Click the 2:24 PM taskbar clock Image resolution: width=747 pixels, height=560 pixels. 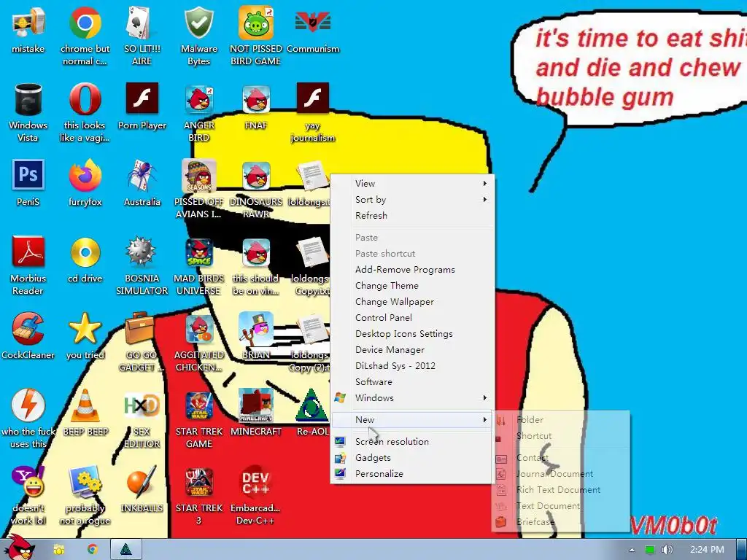707,550
